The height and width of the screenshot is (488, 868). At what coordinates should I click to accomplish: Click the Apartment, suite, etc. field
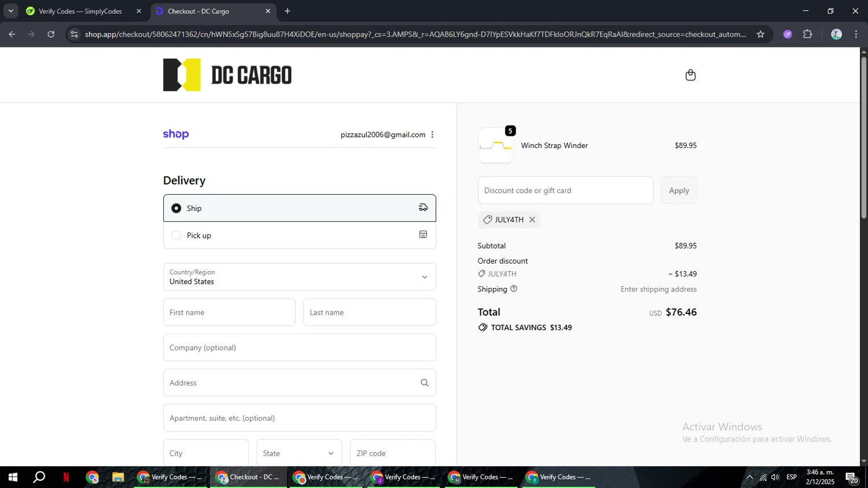[x=299, y=418]
